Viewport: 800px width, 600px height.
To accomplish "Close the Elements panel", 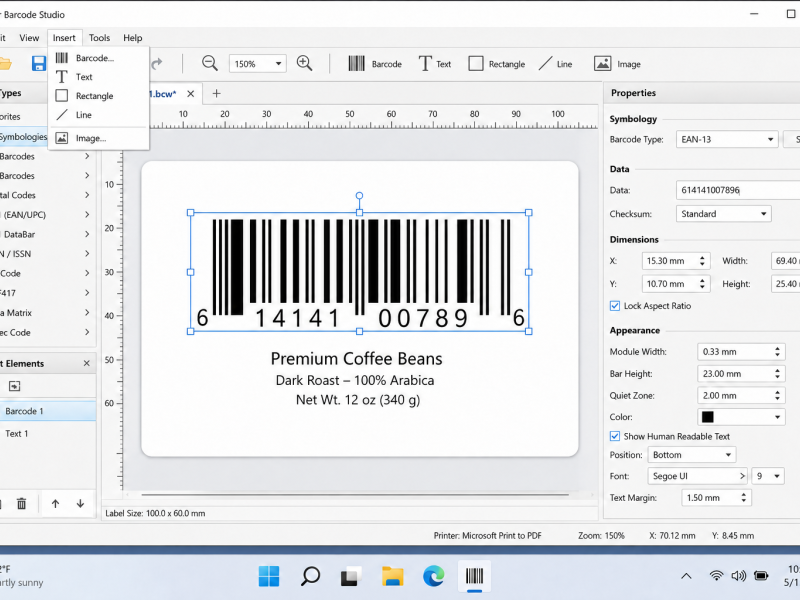I will point(86,363).
